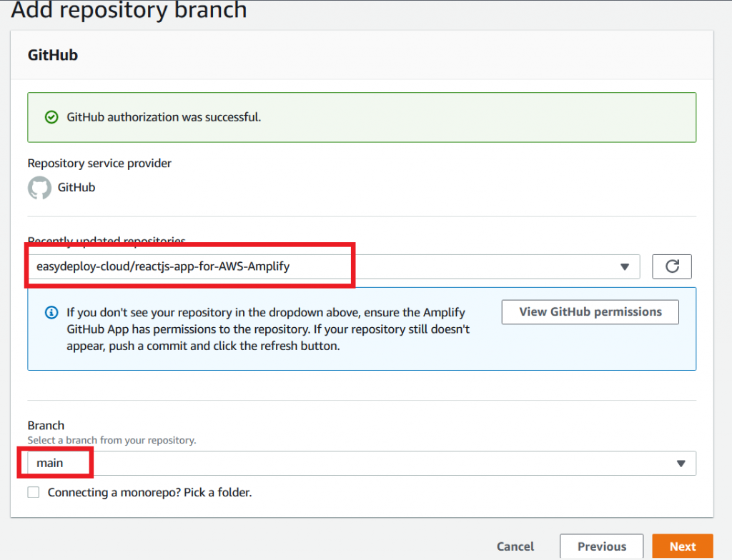Image resolution: width=732 pixels, height=560 pixels.
Task: Check 'Connecting a monorepo? Pick a folder'
Action: coord(33,492)
